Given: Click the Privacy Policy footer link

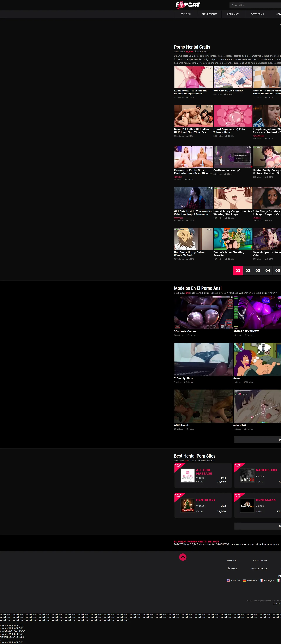Looking at the screenshot, I should [259, 568].
